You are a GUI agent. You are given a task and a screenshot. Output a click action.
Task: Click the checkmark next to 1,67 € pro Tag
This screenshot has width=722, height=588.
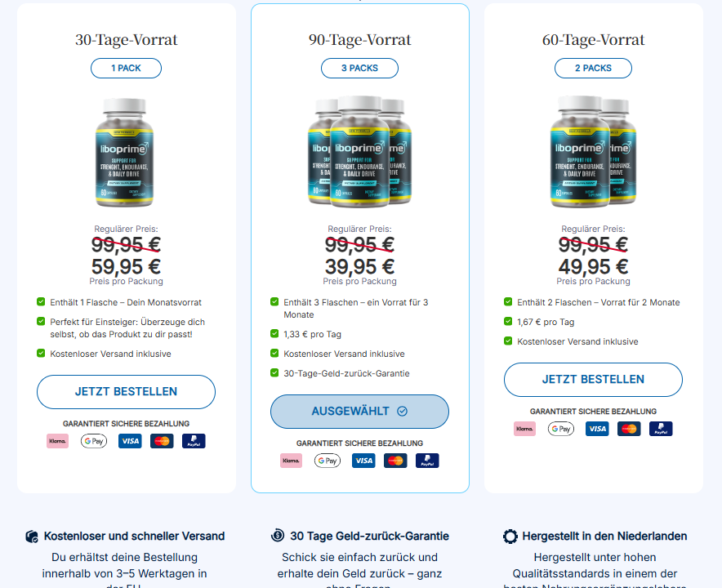click(508, 321)
